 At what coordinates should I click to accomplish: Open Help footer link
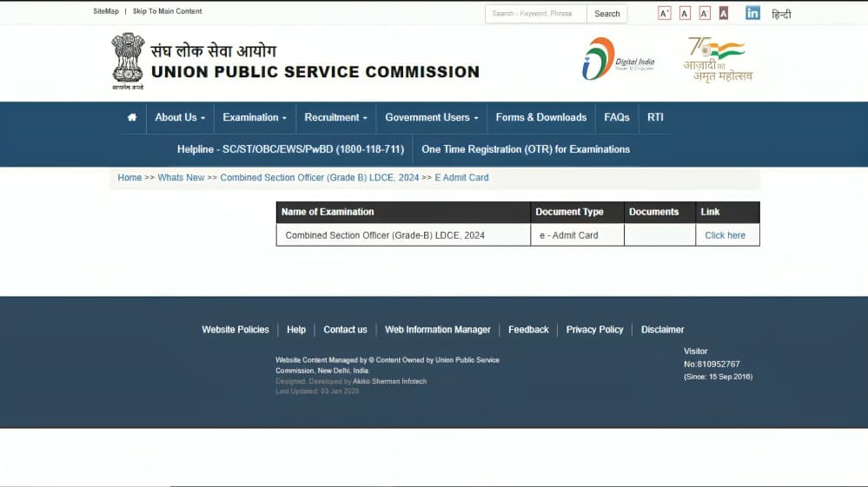[x=296, y=330]
